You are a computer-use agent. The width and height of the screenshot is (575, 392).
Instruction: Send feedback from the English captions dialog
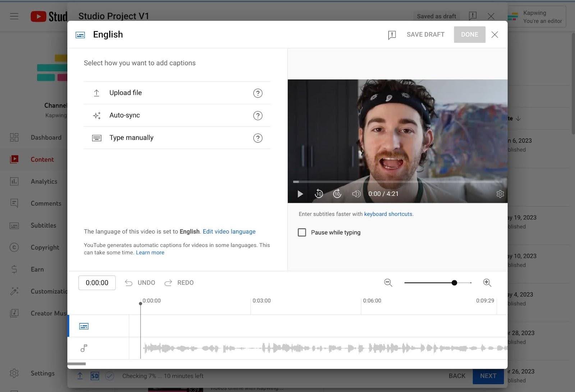(x=392, y=34)
